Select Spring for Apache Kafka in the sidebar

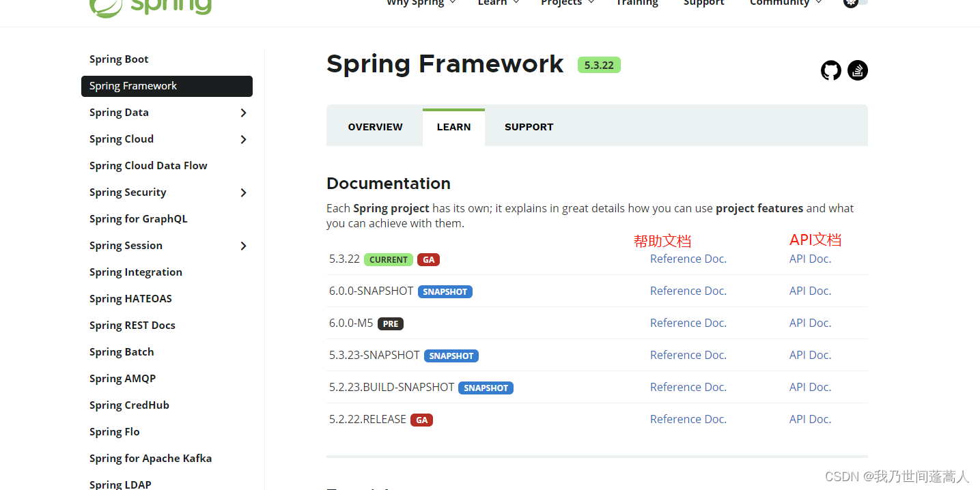click(x=150, y=458)
